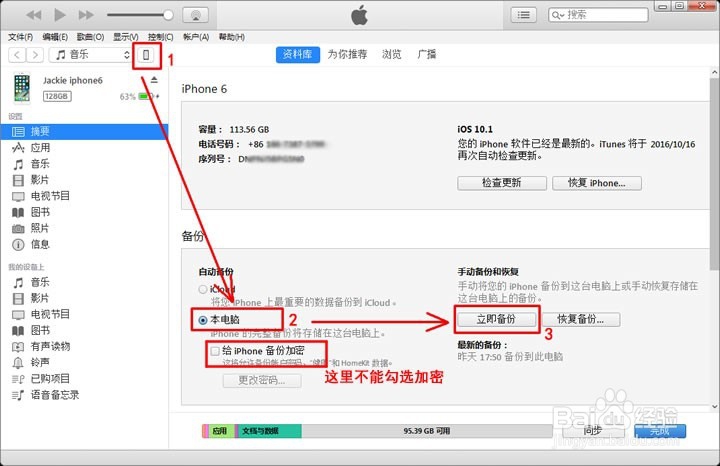Click the scrollbar down arrow

coord(714,406)
